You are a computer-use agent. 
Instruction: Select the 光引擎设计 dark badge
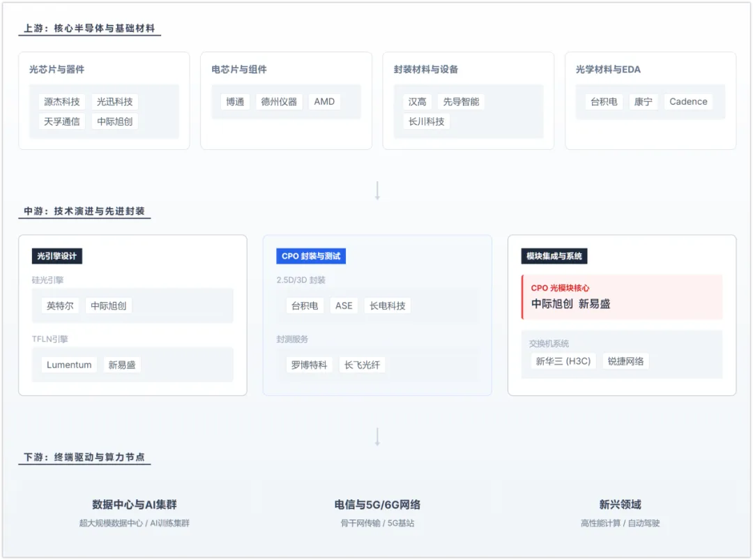pyautogui.click(x=57, y=257)
